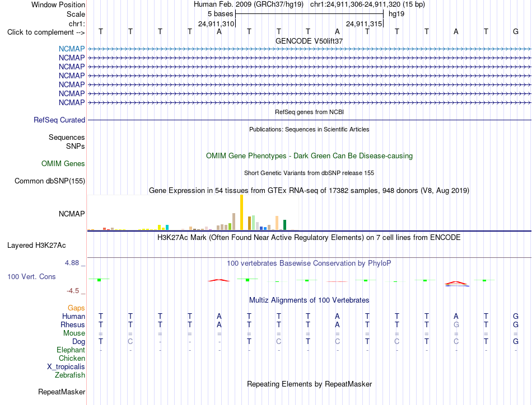Open the RefSeq Curated track label
The image size is (532, 405).
click(59, 120)
